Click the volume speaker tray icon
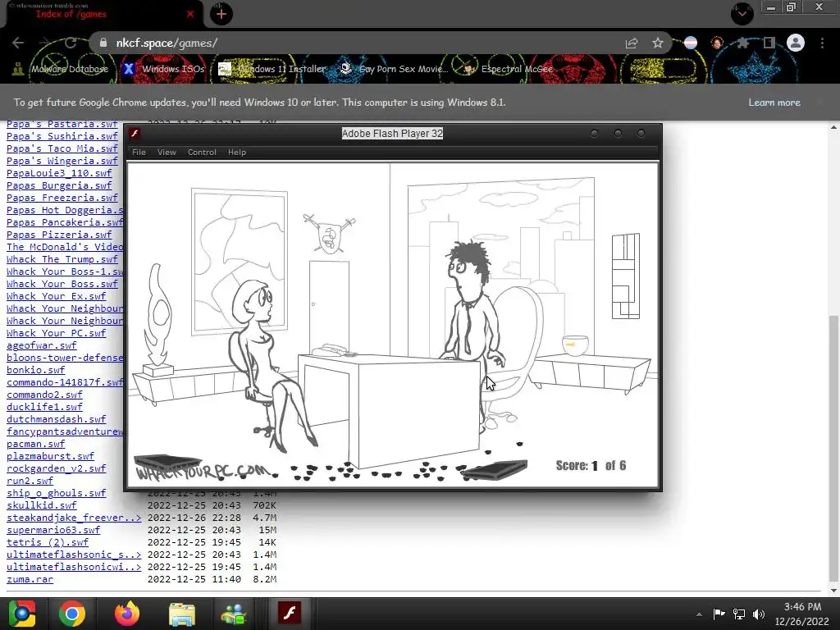 (x=759, y=614)
